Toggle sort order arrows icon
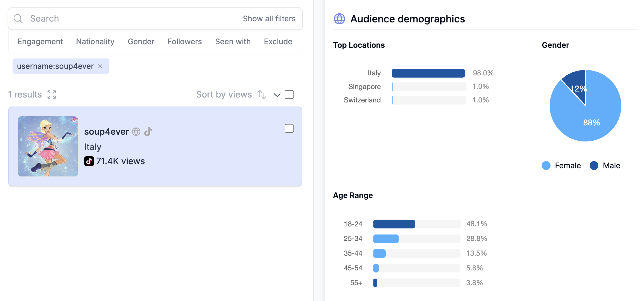This screenshot has width=644, height=301. (x=262, y=95)
